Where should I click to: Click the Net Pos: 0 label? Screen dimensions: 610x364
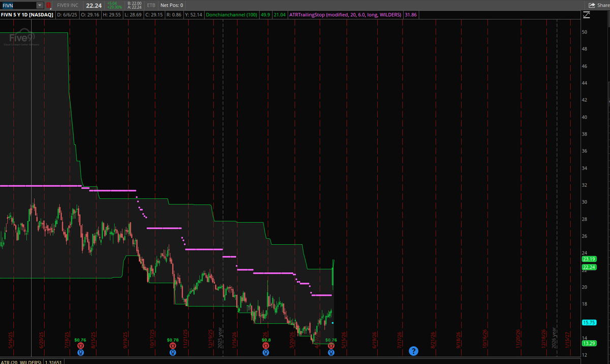(x=172, y=5)
